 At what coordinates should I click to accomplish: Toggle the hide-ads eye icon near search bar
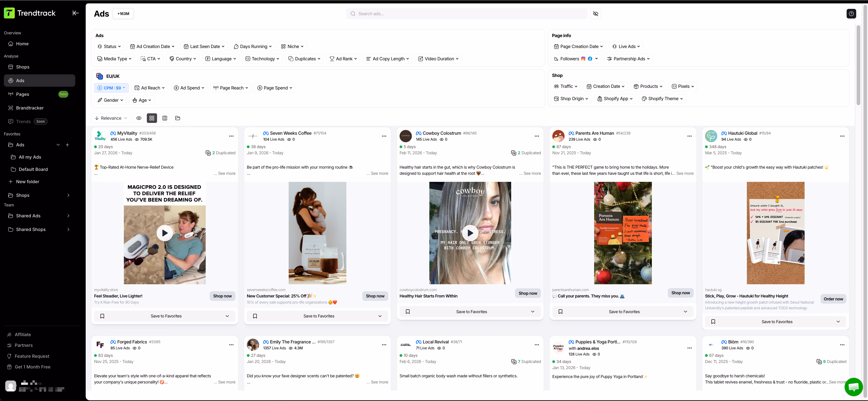(x=595, y=13)
